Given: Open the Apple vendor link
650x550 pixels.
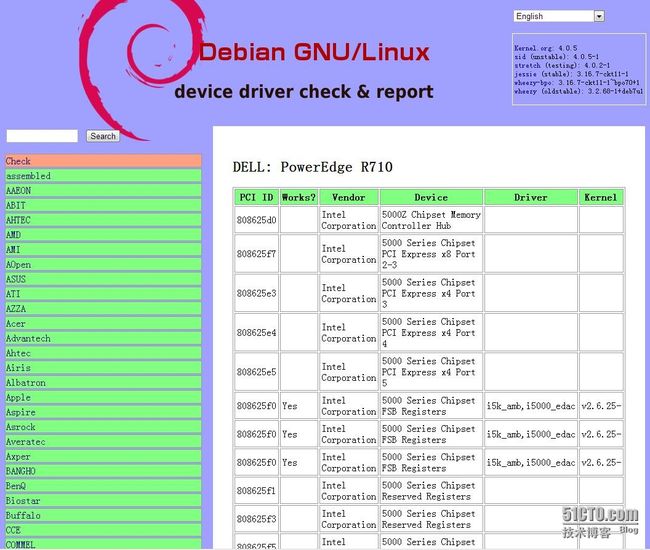Looking at the screenshot, I should click(103, 397).
